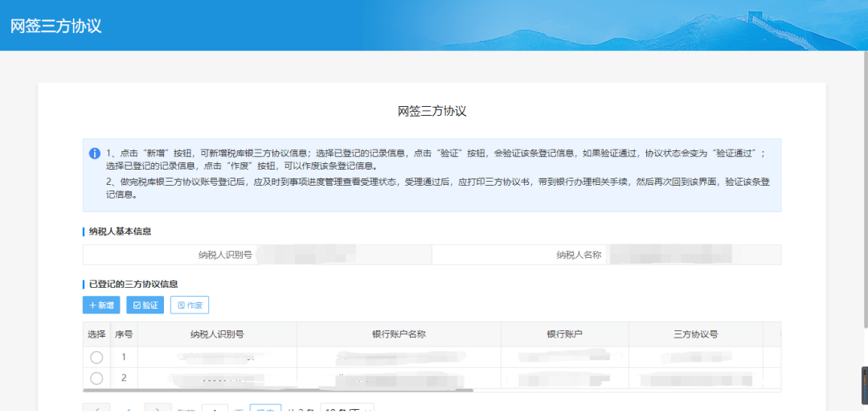Click the dark floating widget at right edge

(x=864, y=386)
